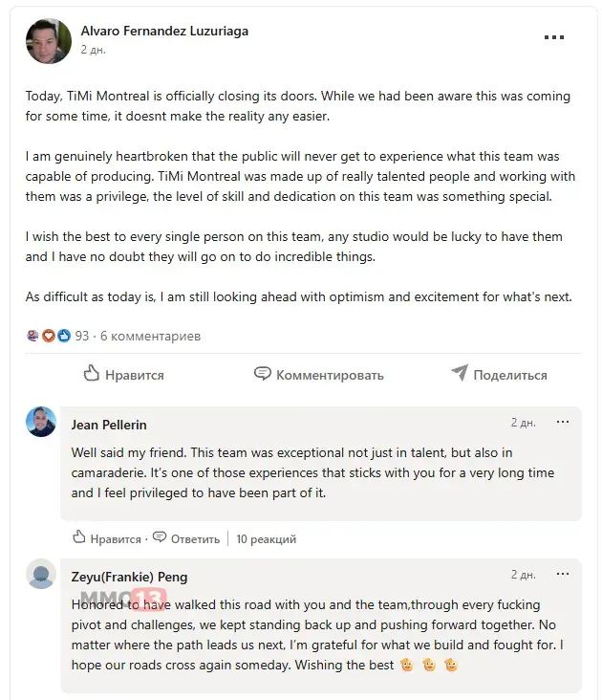602x700 pixels.
Task: Click the Поделиться share arrow icon
Action: (460, 374)
